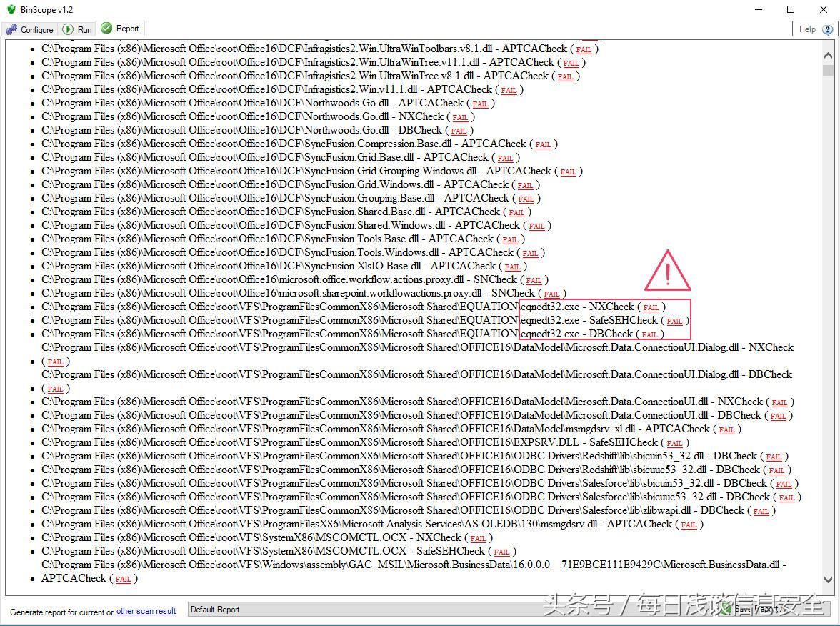Open FAIL link for SyncFusion.Grid.Grouping.Windows.dll
This screenshot has width=840, height=626.
point(568,172)
